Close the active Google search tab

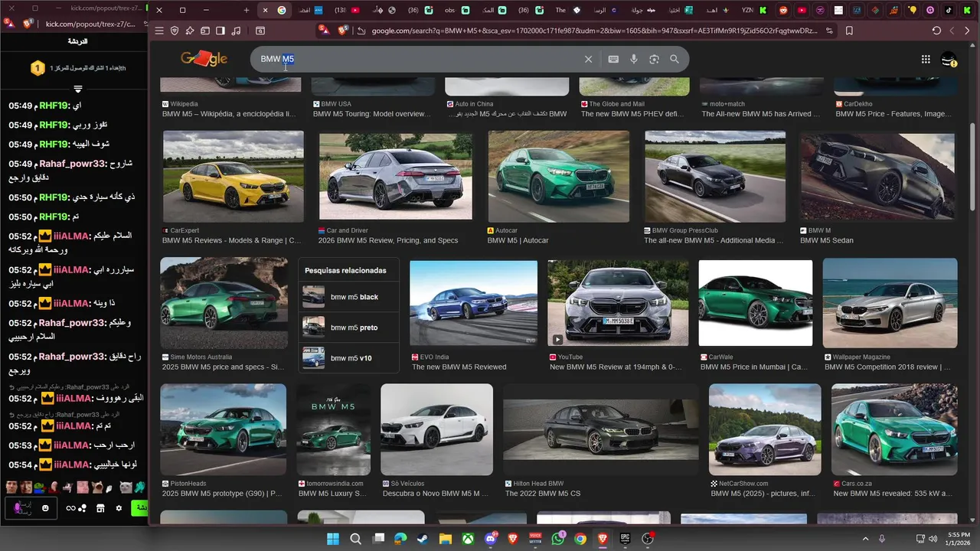pos(265,10)
